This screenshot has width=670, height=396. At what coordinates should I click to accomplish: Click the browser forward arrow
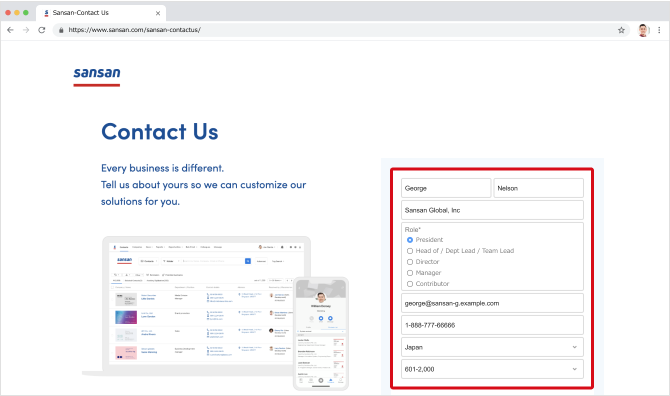26,30
